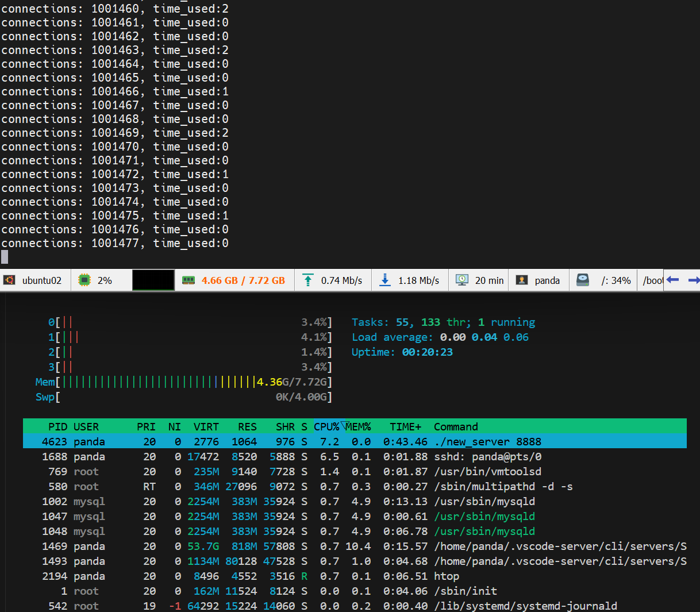Screen dimensions: 700x612
Task: Click the /: 34% disk usage text
Action: coord(616,280)
